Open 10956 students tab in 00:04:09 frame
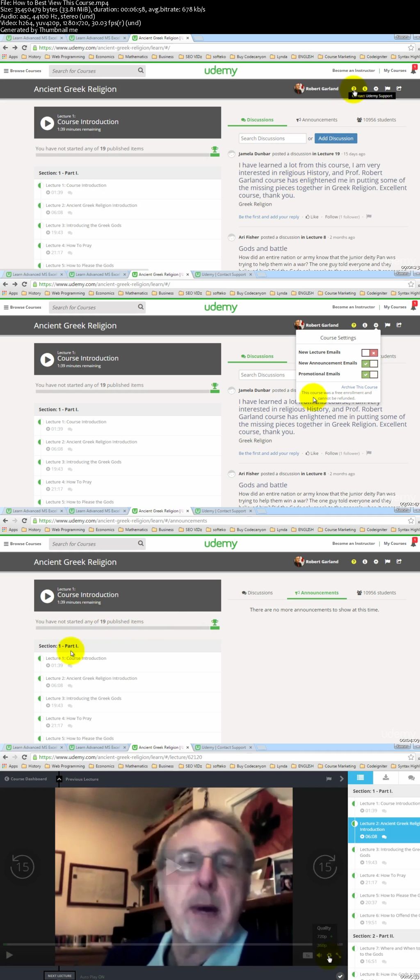The height and width of the screenshot is (980, 420). coord(376,593)
